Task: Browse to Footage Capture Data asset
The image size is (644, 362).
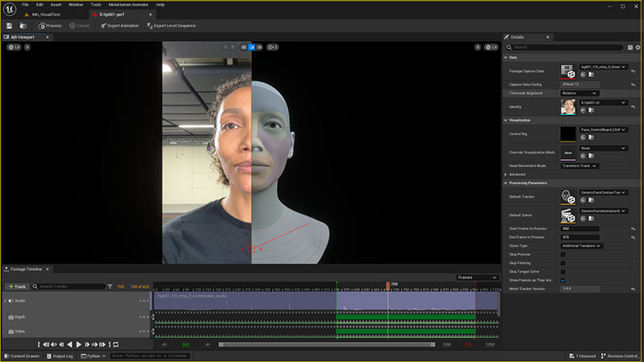Action: pyautogui.click(x=591, y=74)
